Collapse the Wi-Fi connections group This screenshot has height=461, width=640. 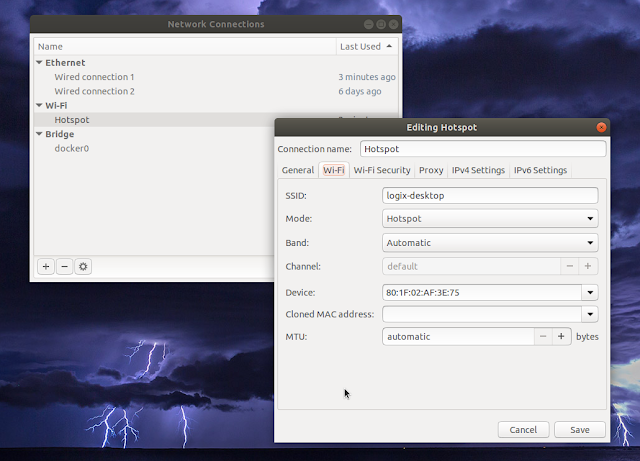[x=40, y=105]
